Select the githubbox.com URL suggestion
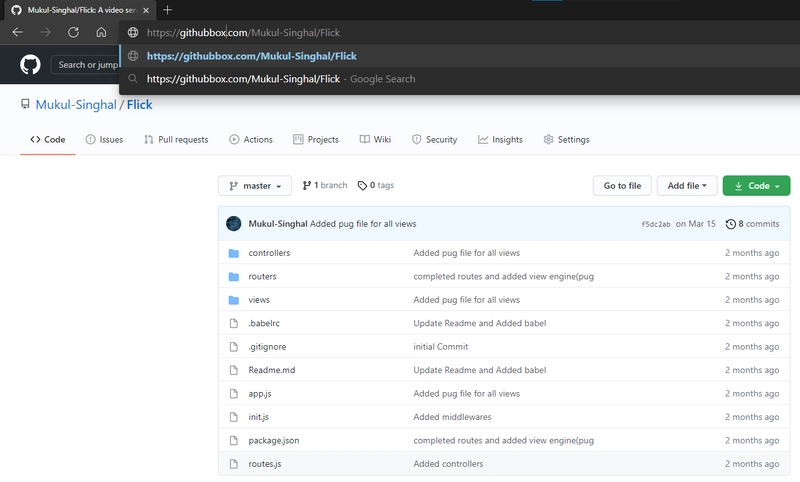 coord(459,56)
